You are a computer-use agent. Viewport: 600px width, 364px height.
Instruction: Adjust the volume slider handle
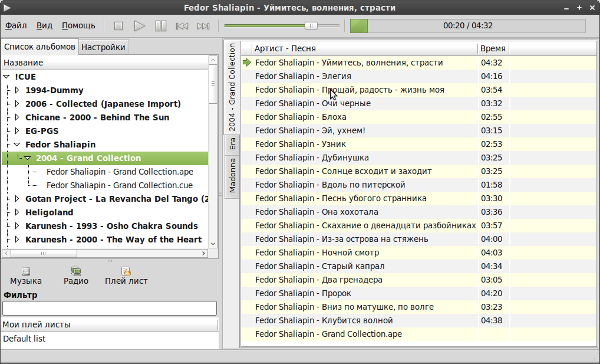[311, 26]
